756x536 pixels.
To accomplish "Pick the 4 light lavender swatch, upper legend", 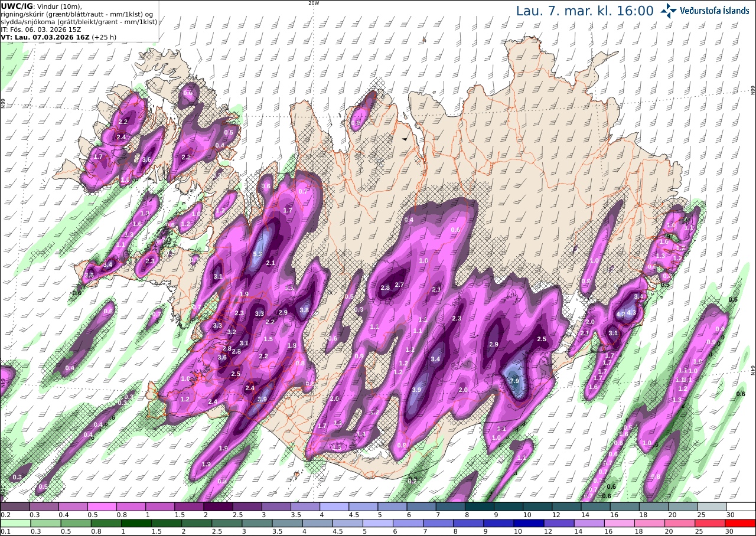I will (334, 506).
